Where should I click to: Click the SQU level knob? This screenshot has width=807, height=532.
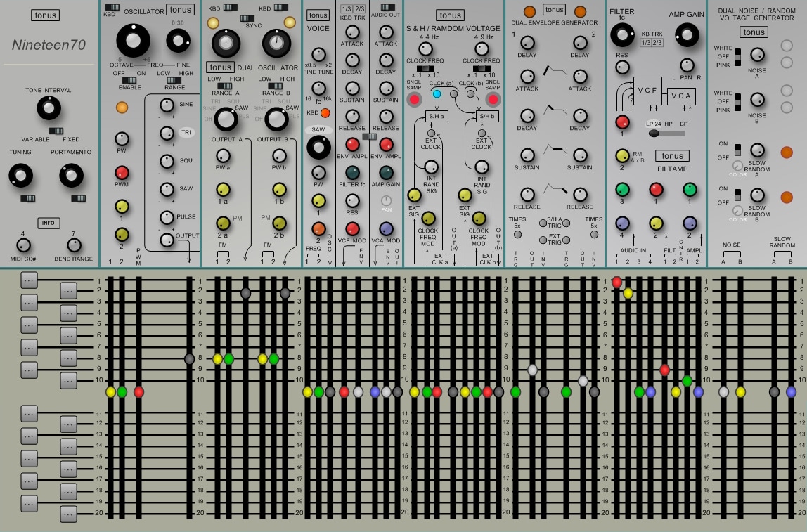point(167,161)
